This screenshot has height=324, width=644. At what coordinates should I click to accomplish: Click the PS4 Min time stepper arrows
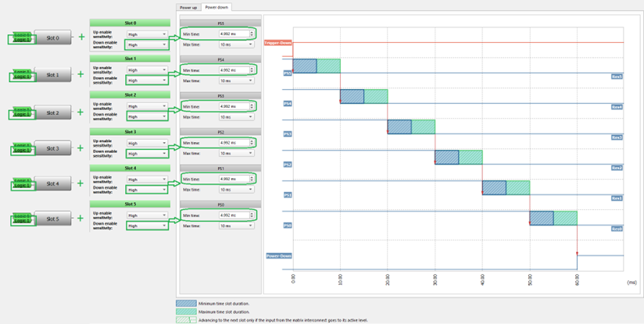(252, 70)
